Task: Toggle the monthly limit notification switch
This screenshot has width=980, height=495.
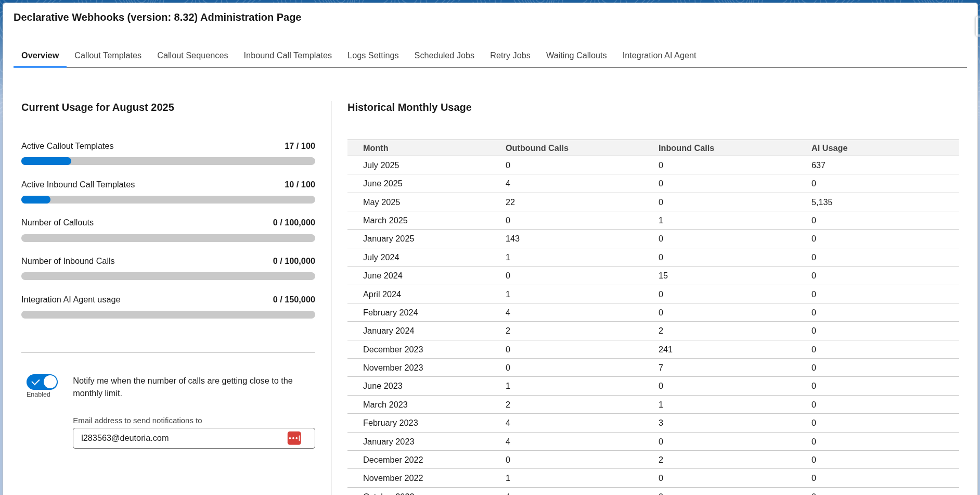Action: [x=42, y=382]
